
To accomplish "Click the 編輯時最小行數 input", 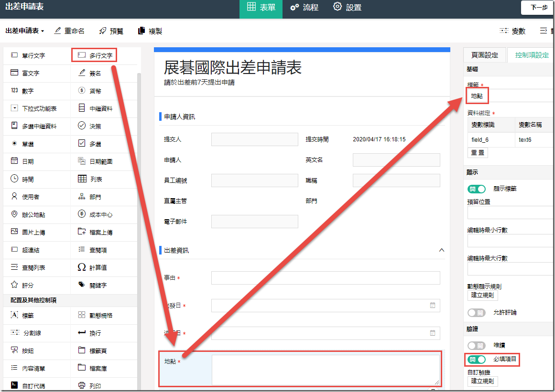I will click(511, 241).
